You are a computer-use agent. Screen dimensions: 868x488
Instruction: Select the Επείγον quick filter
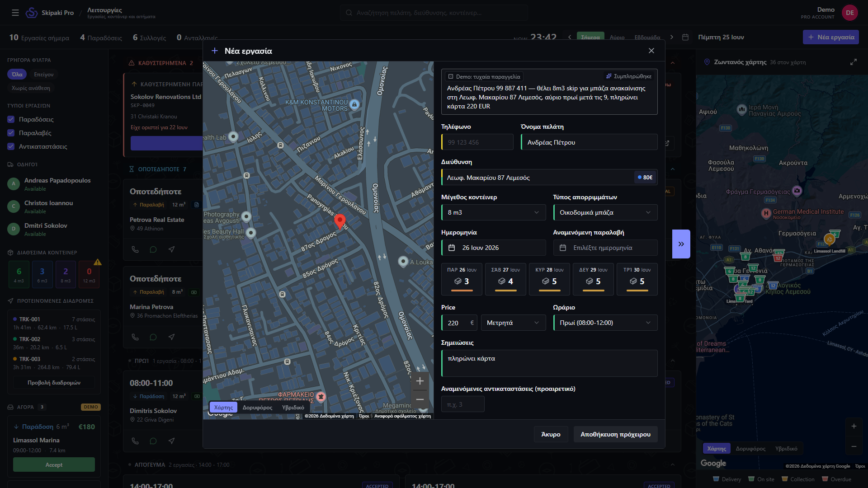point(44,75)
